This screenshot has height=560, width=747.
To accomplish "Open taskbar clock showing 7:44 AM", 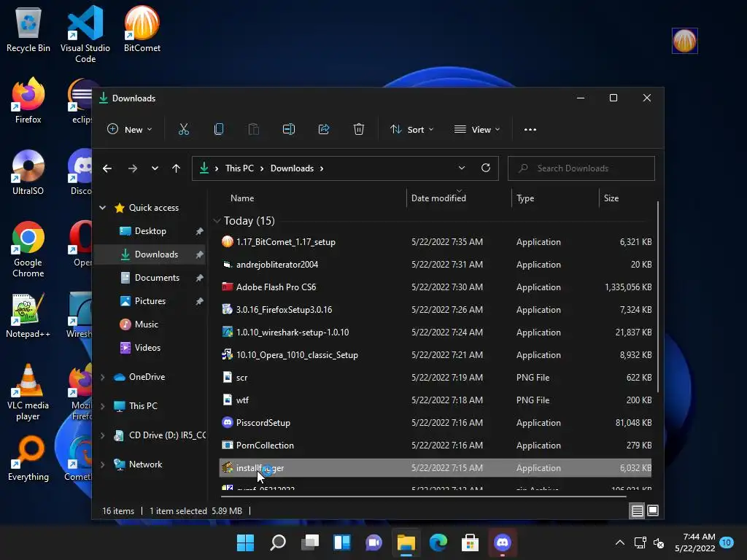I will coord(695,542).
